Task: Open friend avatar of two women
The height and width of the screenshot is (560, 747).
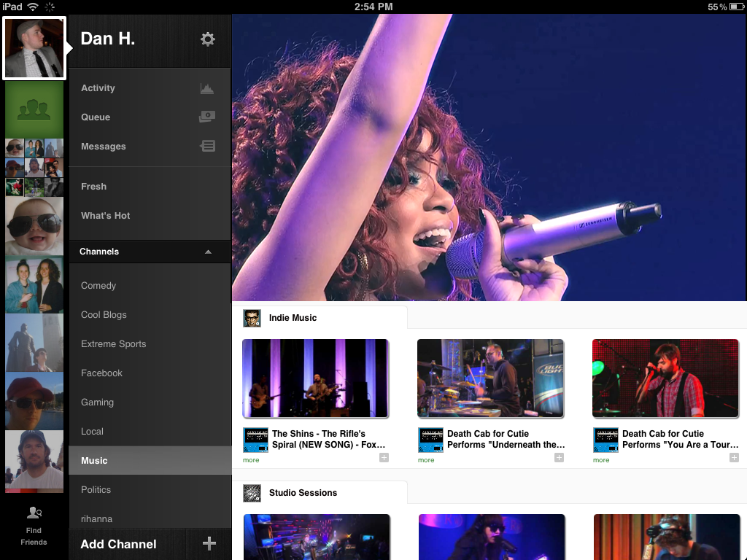Action: click(x=34, y=285)
